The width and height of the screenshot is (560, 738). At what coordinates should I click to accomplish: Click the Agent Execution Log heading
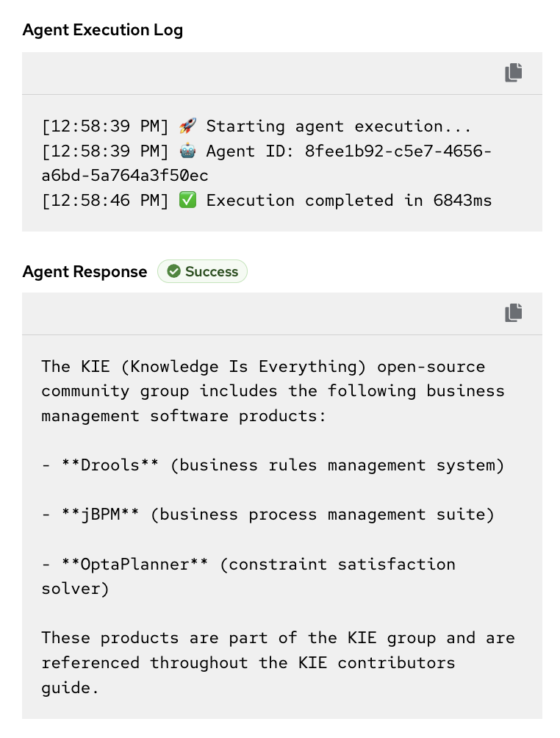(103, 30)
